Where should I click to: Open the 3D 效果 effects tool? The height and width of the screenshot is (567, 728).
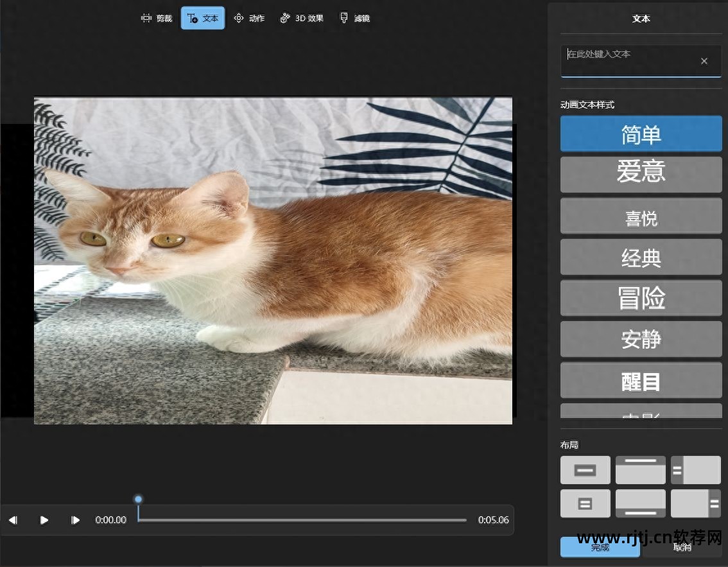302,18
